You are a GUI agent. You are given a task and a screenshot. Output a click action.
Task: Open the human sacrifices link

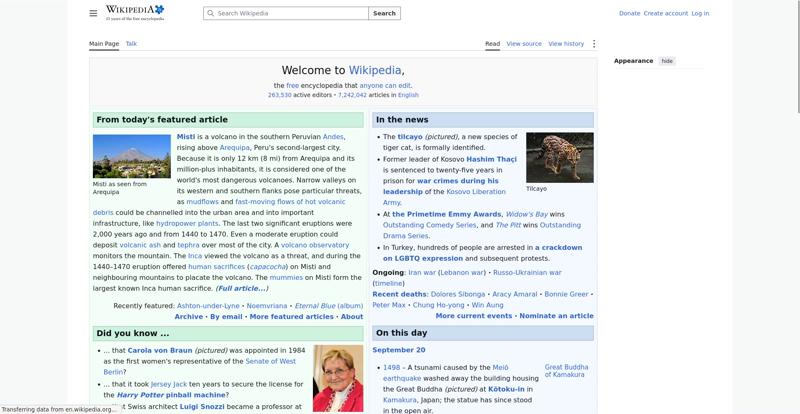216,267
